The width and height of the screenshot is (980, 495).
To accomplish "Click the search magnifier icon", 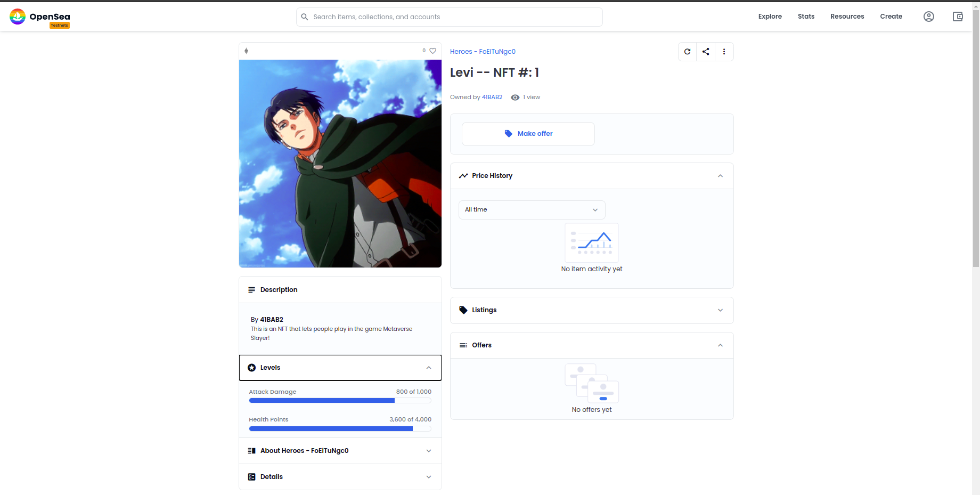I will pyautogui.click(x=305, y=17).
